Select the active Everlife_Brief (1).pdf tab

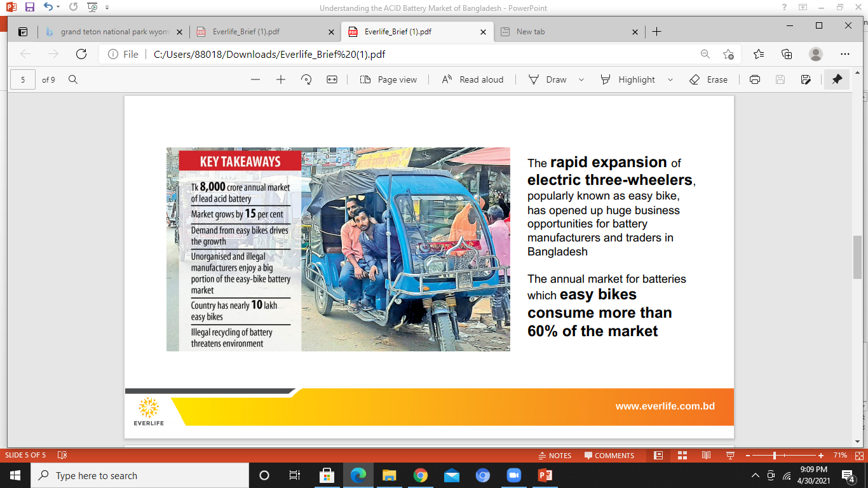pyautogui.click(x=417, y=32)
